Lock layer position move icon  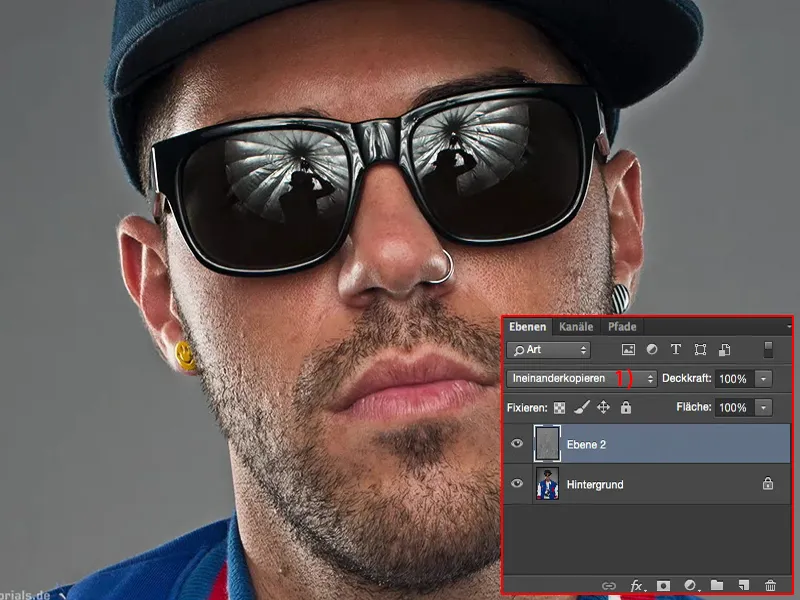[604, 407]
